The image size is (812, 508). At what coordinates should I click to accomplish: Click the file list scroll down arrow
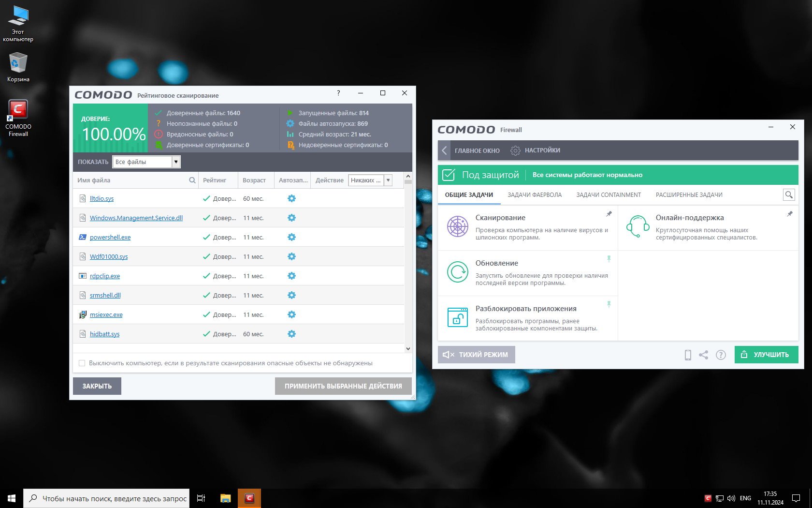[408, 348]
